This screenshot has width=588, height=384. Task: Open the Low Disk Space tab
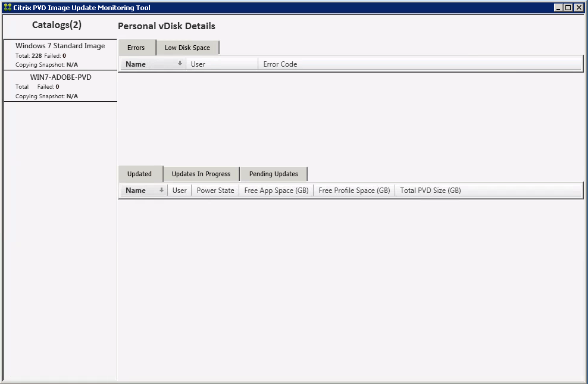pyautogui.click(x=187, y=48)
